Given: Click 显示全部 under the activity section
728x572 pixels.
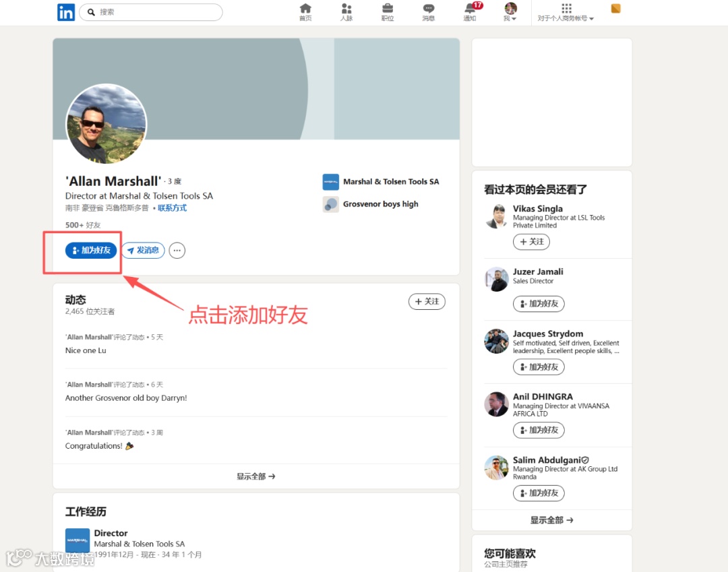Looking at the screenshot, I should pyautogui.click(x=256, y=476).
